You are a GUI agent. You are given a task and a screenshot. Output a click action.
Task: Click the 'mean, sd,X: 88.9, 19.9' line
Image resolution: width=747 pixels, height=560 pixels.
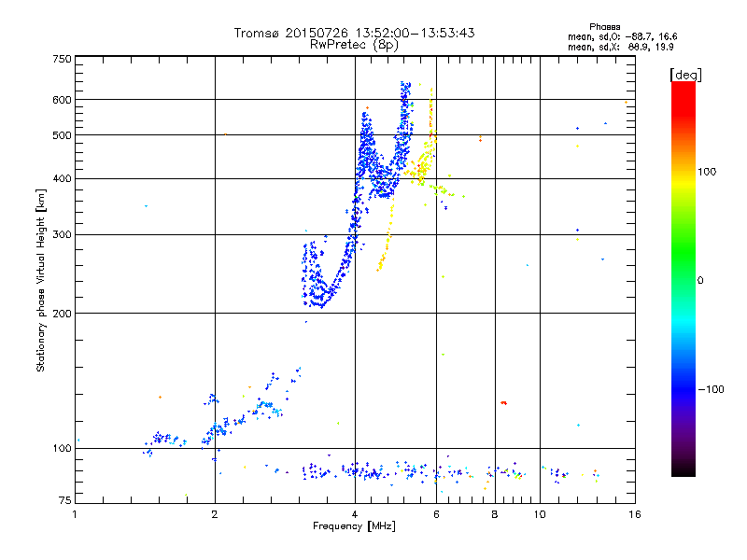coord(620,47)
